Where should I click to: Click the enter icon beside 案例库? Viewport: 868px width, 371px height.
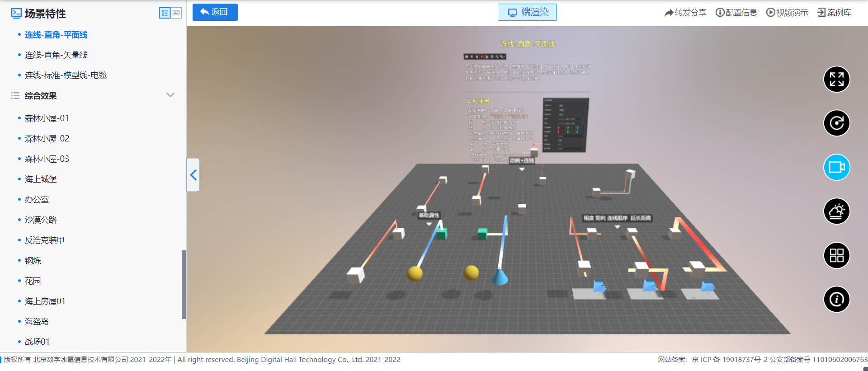click(x=821, y=12)
